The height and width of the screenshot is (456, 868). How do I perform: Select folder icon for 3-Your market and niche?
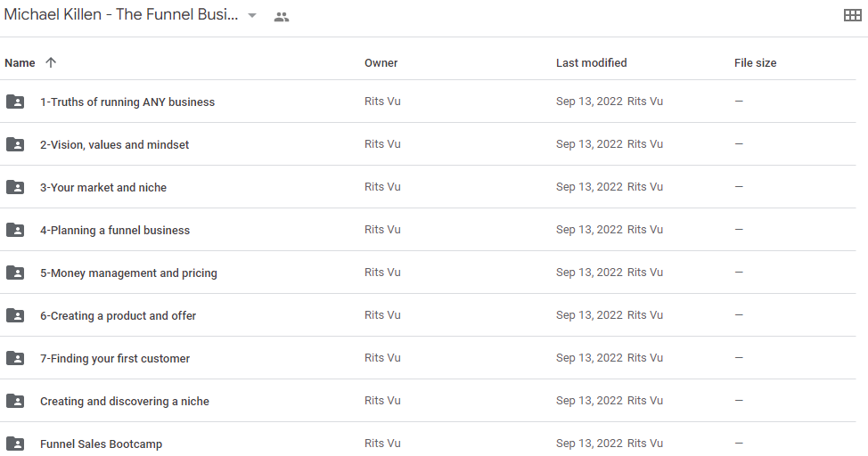click(x=15, y=187)
